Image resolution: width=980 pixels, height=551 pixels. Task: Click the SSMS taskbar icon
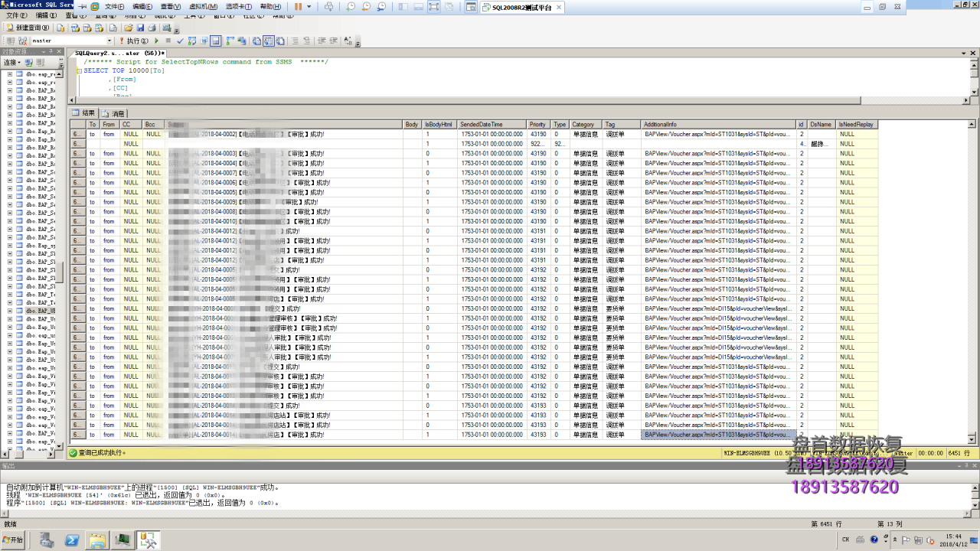(x=148, y=540)
